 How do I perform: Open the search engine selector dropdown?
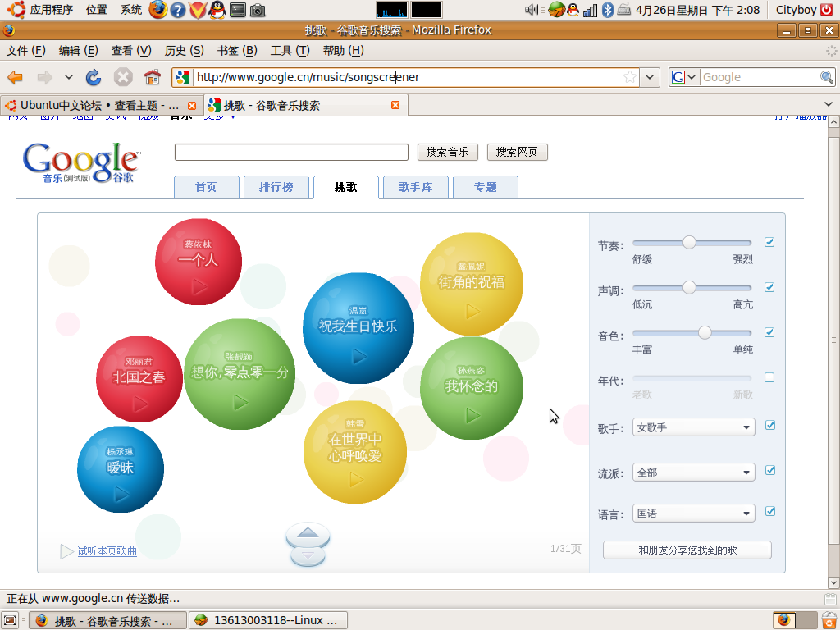pos(685,77)
